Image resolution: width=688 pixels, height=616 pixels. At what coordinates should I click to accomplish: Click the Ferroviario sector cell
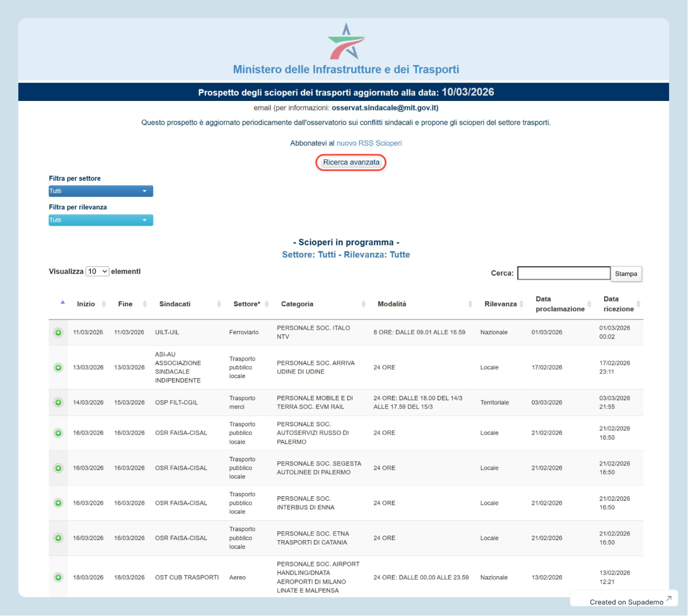(244, 333)
